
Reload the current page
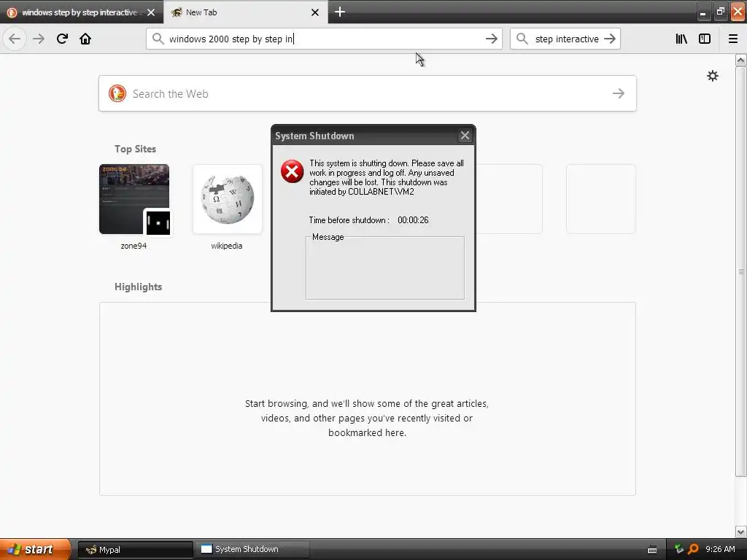(62, 39)
